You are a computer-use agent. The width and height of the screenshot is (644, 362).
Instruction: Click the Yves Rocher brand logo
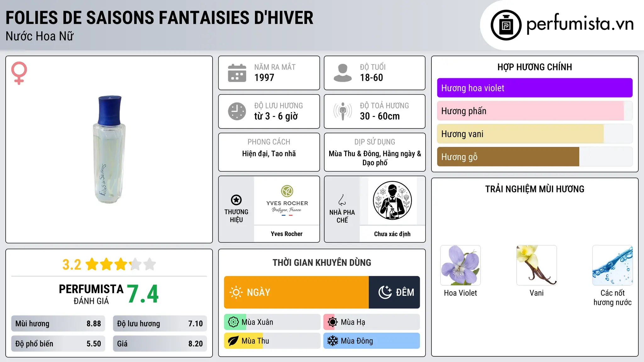tap(287, 200)
